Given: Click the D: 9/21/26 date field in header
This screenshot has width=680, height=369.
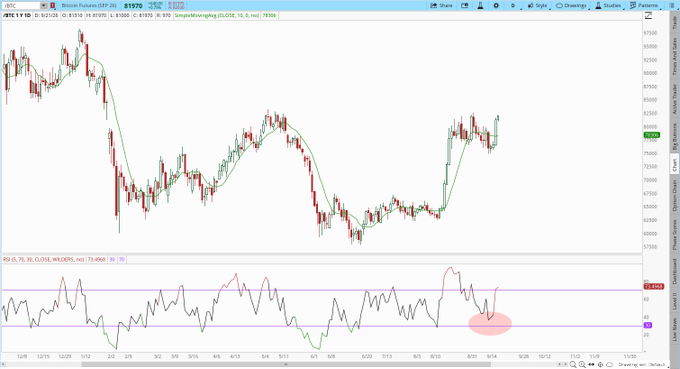Looking at the screenshot, I should click(46, 15).
